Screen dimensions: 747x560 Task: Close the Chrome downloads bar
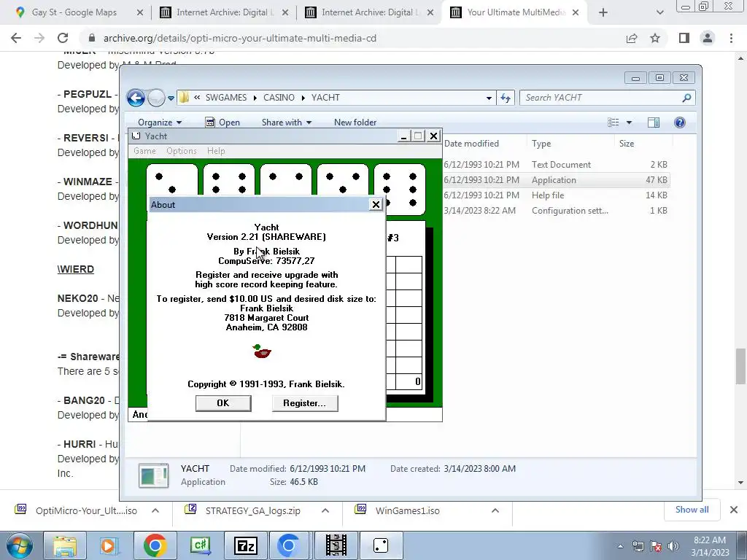(734, 510)
